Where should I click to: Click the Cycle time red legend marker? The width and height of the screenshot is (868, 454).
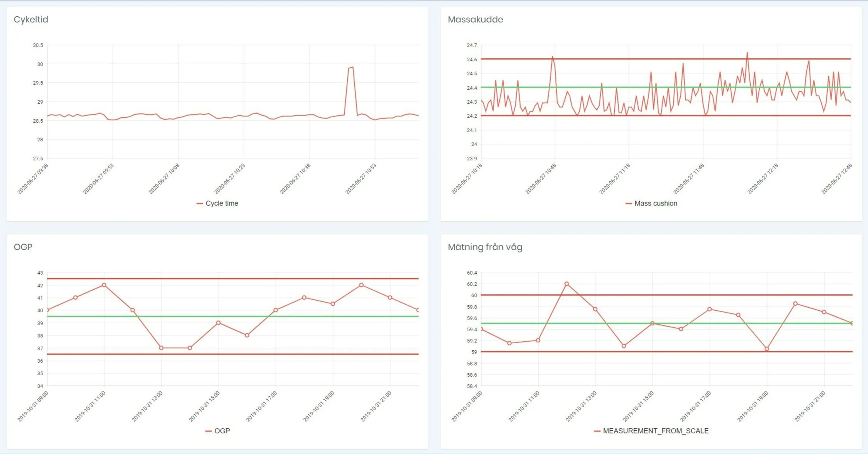tap(200, 204)
